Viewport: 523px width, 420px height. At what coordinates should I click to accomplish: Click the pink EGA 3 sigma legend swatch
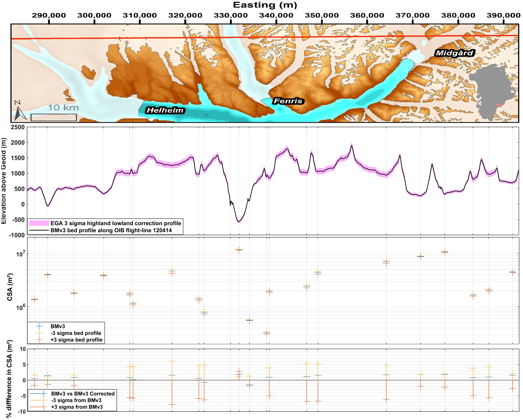(x=39, y=223)
